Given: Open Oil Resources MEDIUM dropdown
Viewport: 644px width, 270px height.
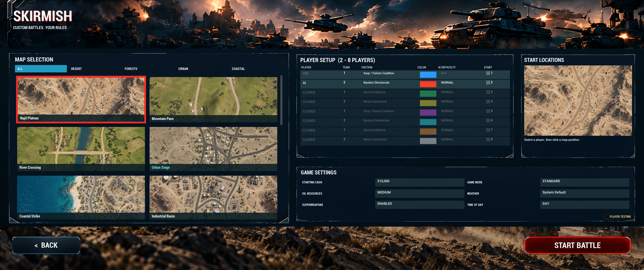Looking at the screenshot, I should click(420, 193).
